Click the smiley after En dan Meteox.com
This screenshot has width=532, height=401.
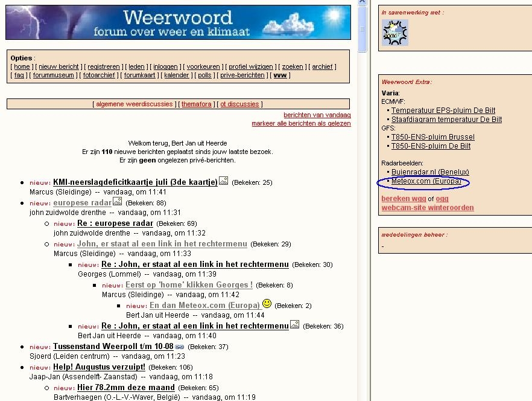click(267, 304)
